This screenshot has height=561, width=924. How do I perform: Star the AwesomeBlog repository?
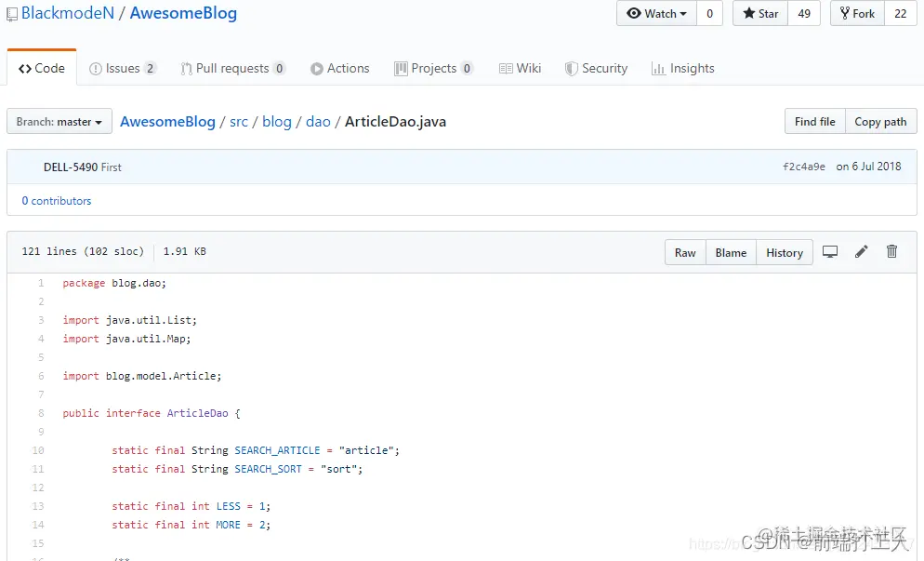pyautogui.click(x=760, y=14)
